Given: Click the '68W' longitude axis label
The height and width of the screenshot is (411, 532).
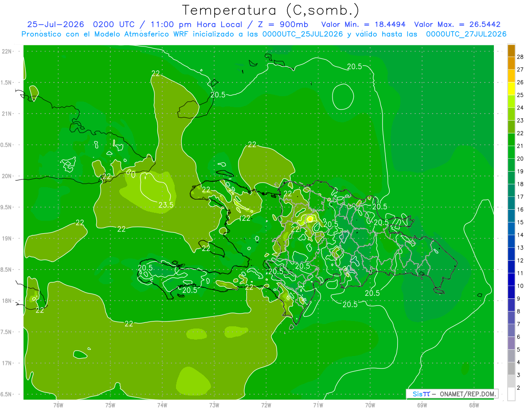Looking at the screenshot, I should (x=473, y=405).
